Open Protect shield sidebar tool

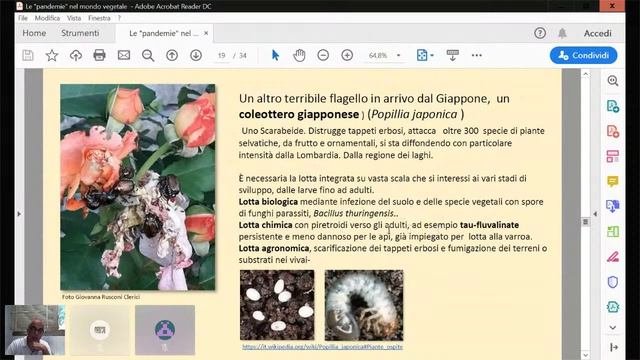[x=613, y=282]
